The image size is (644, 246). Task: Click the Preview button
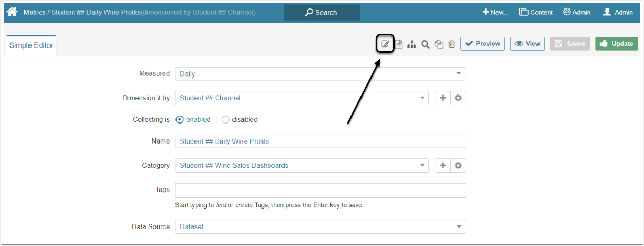pyautogui.click(x=482, y=44)
